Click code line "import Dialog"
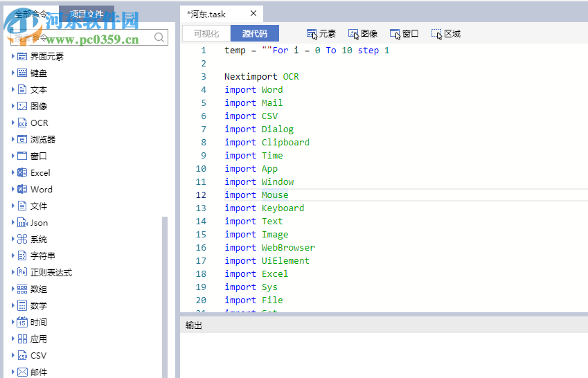Image resolution: width=588 pixels, height=378 pixels. click(x=259, y=129)
